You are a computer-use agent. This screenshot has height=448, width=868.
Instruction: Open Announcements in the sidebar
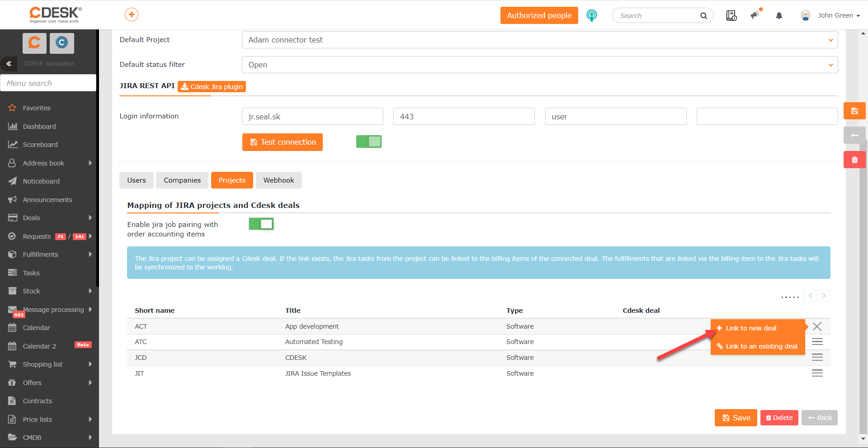coord(47,200)
